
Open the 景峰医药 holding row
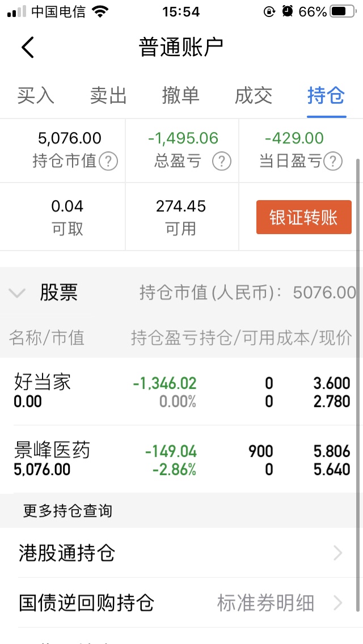pos(181,460)
